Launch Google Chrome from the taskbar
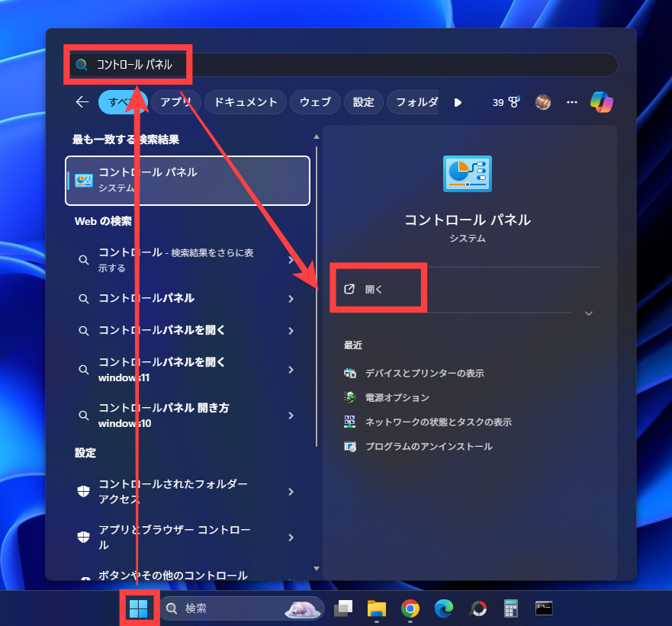The height and width of the screenshot is (626, 672). (410, 608)
